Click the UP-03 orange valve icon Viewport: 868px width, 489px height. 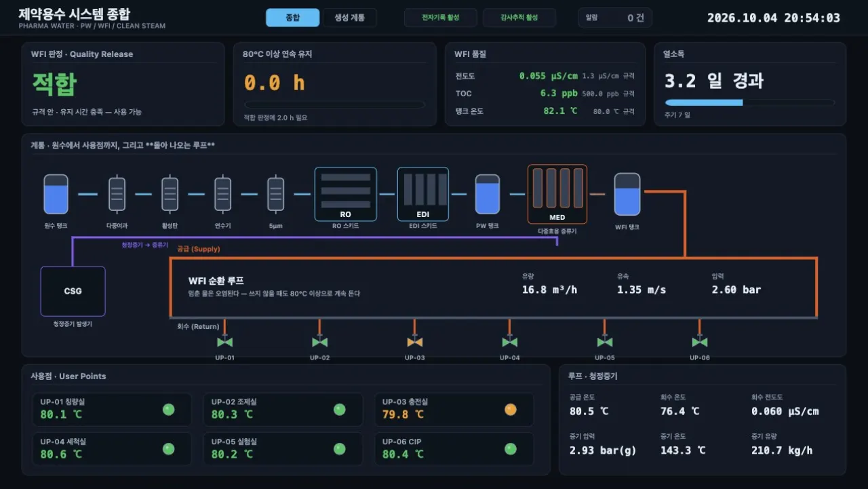415,343
